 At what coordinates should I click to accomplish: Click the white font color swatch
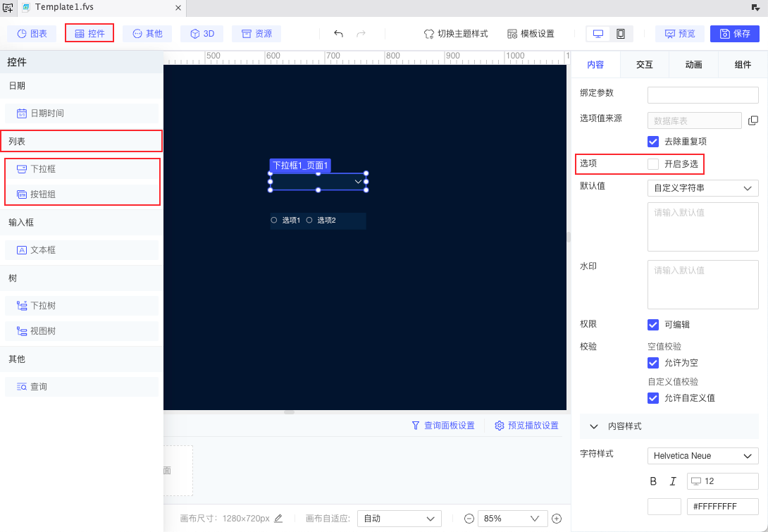tap(664, 507)
